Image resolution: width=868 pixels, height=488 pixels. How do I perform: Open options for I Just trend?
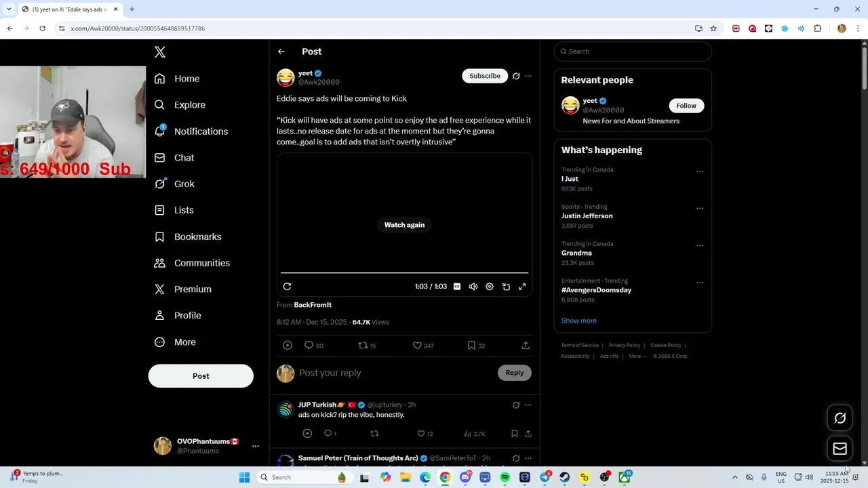click(x=700, y=171)
